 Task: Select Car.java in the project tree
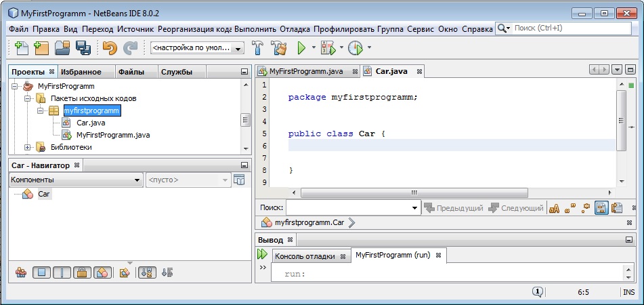[x=91, y=123]
